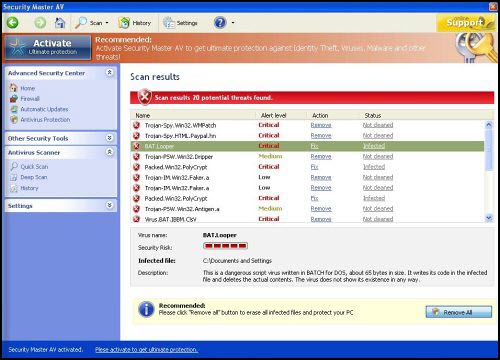500x360 pixels.
Task: Close the Security Master AV window
Action: click(x=493, y=7)
